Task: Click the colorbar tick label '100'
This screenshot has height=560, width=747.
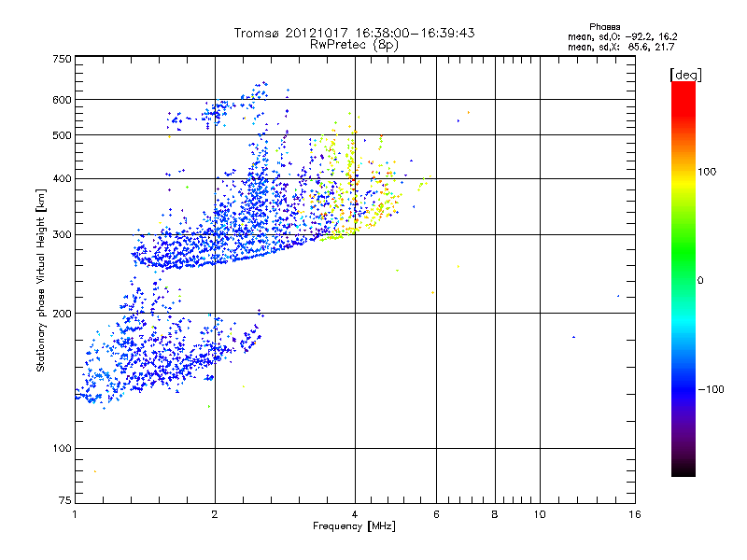Action: pos(707,172)
